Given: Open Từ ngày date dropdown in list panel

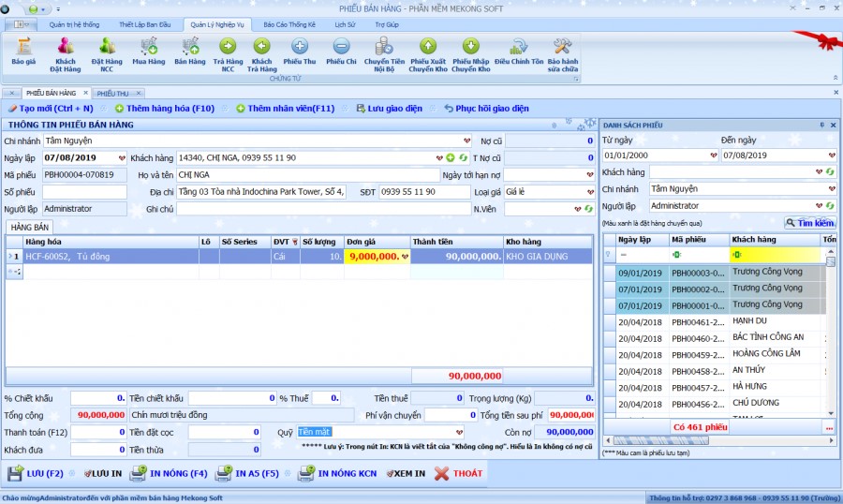Looking at the screenshot, I should 714,156.
